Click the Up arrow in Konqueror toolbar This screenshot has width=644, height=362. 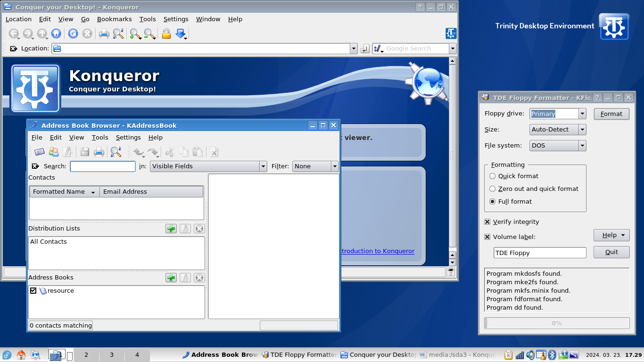pyautogui.click(x=42, y=33)
